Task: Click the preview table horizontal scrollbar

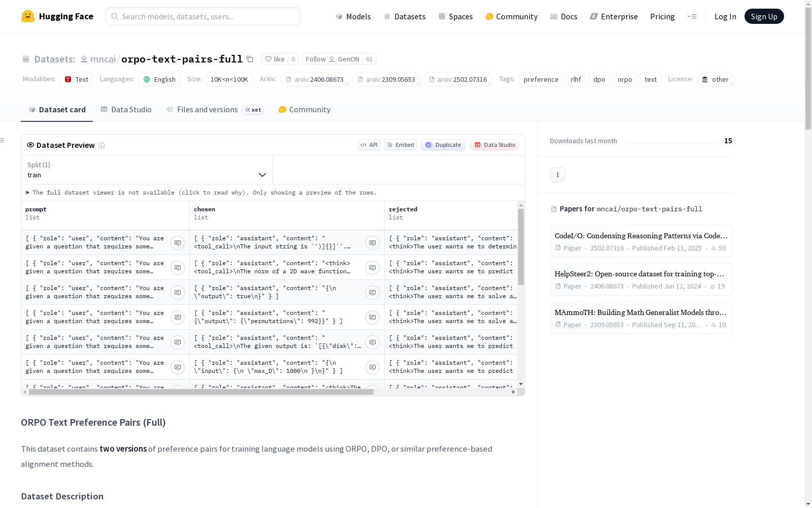Action: (x=201, y=392)
